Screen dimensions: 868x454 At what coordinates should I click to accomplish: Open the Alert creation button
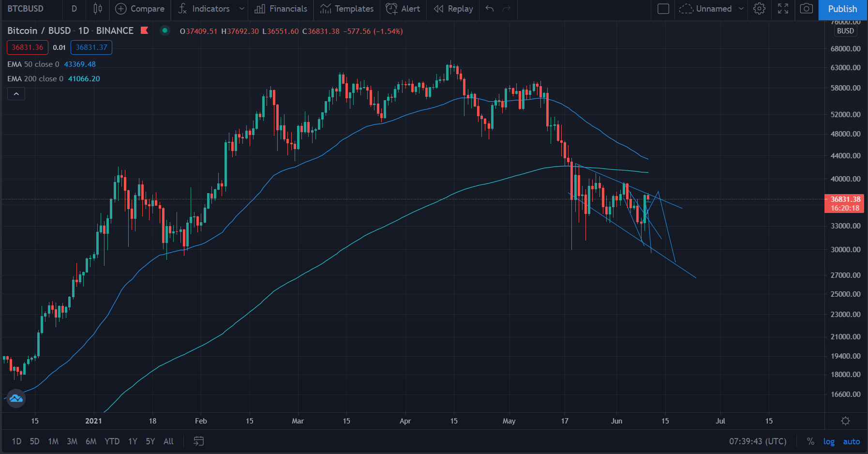pos(403,9)
